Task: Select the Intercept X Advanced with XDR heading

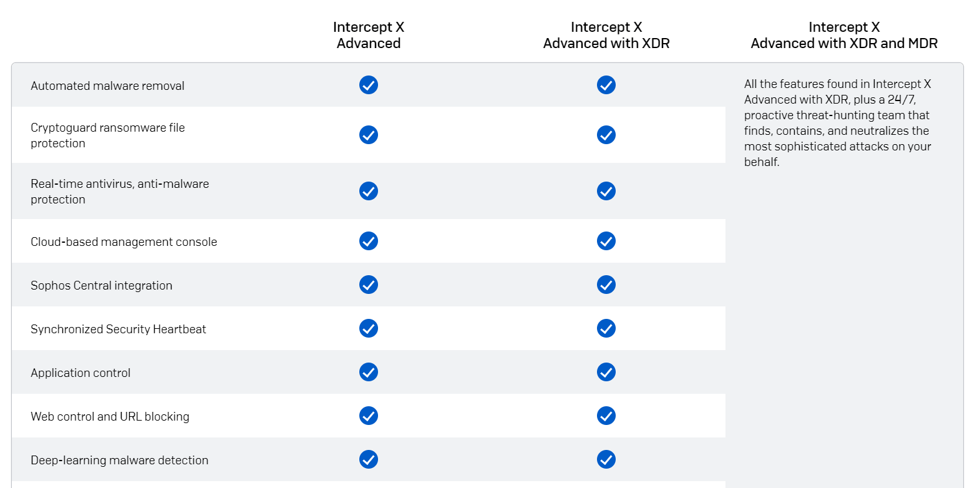Action: pos(606,35)
